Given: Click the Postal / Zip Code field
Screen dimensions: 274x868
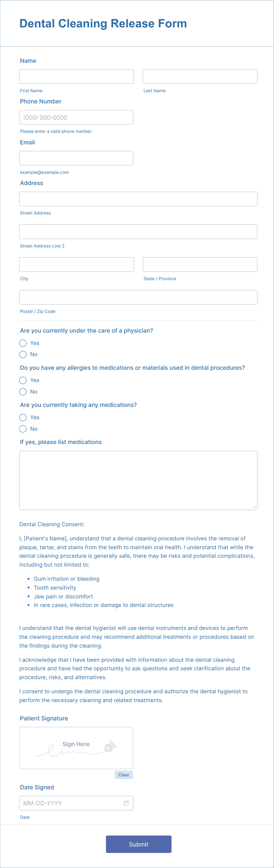Looking at the screenshot, I should (138, 297).
